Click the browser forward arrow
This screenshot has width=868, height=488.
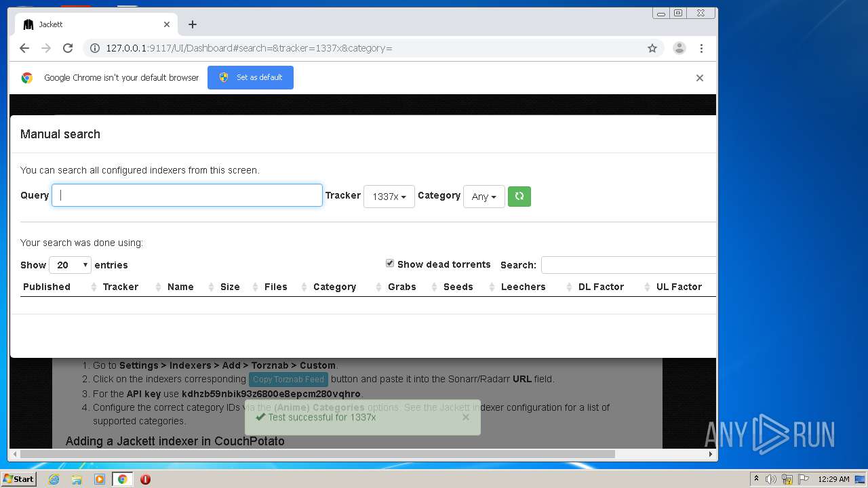46,48
